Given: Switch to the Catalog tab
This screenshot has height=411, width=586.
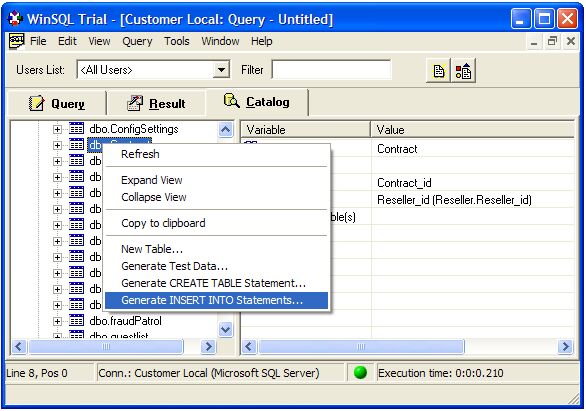Looking at the screenshot, I should [x=257, y=102].
